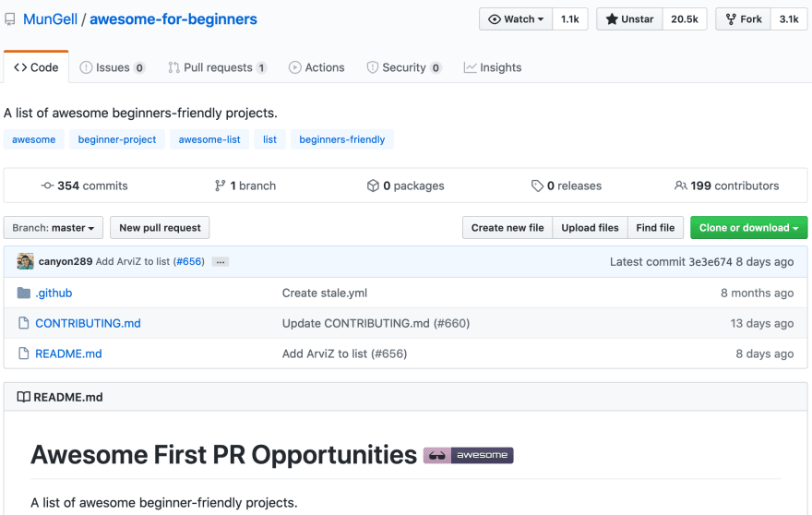The image size is (812, 515).
Task: Click the open book icon in README header
Action: pyautogui.click(x=23, y=398)
